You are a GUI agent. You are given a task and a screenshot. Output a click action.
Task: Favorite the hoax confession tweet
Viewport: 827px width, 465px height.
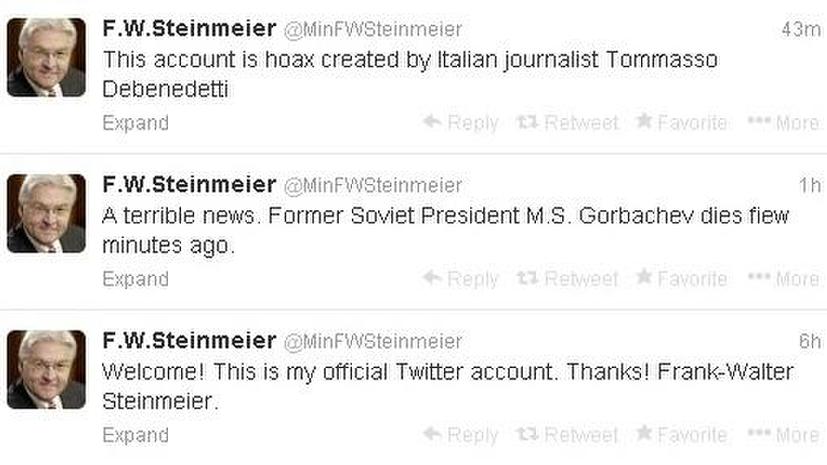[x=681, y=122]
